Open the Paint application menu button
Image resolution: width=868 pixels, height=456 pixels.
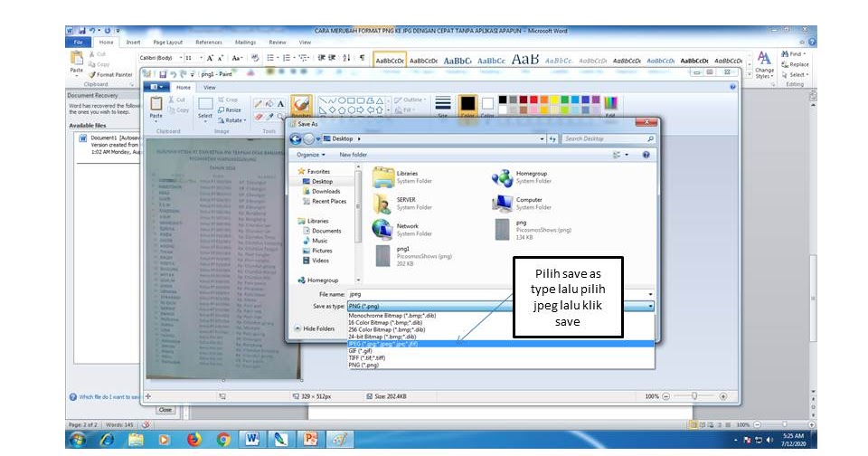coord(156,88)
